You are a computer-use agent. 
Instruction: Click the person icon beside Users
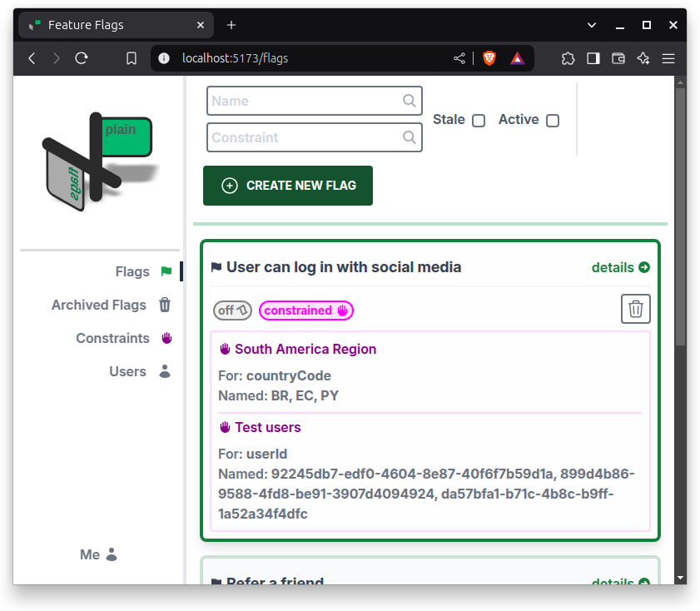pos(165,371)
